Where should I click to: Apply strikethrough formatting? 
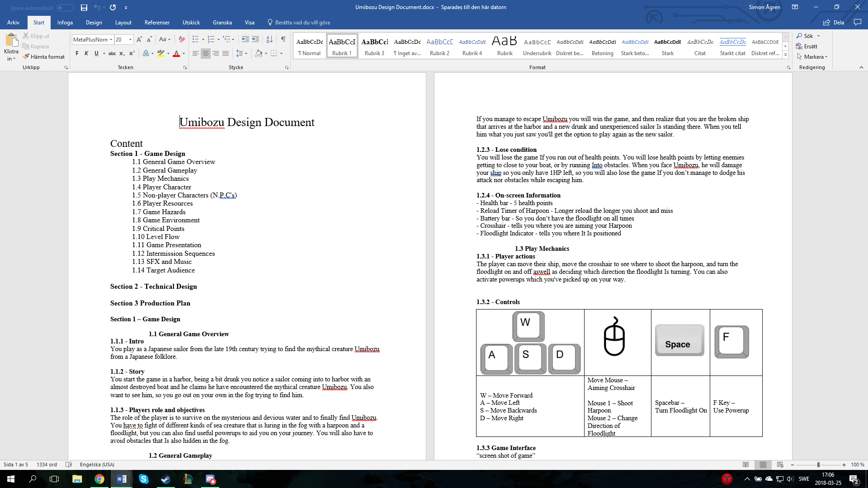(112, 53)
